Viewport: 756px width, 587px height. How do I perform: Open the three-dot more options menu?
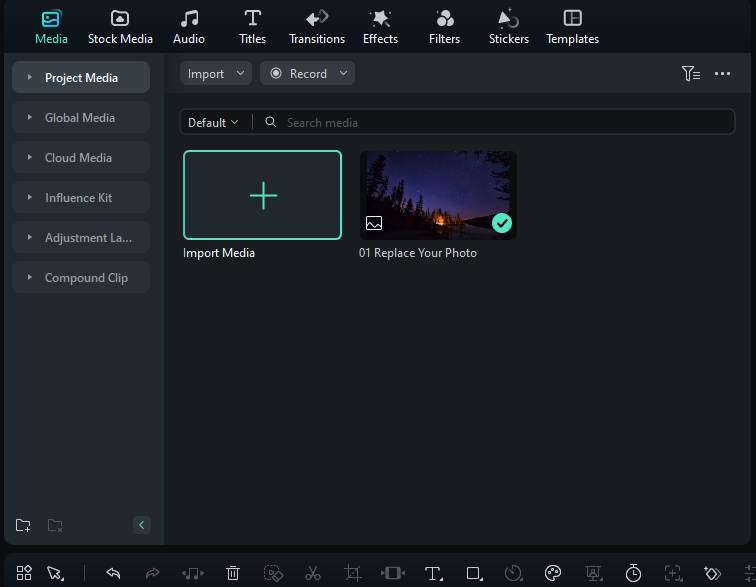tap(722, 74)
